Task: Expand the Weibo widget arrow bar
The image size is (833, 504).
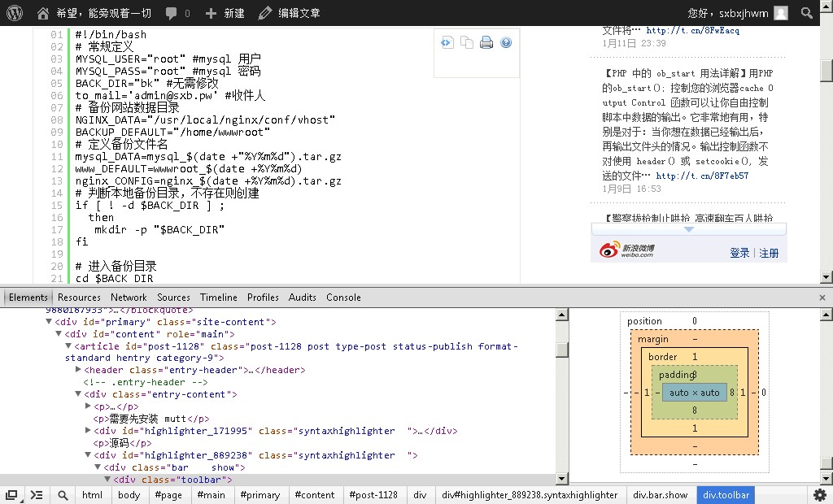Action: coord(688,229)
